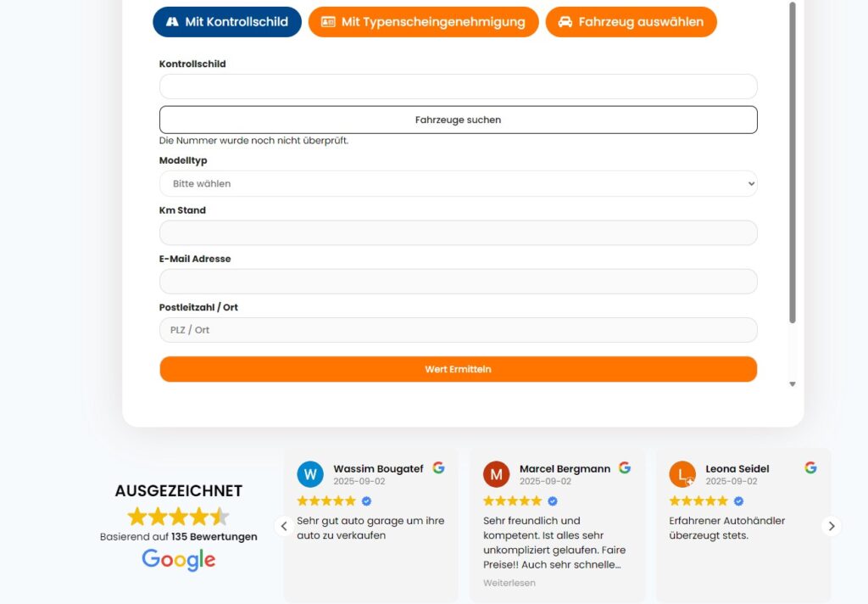
Task: Click the Google G icon beside Wassim Bougatef
Action: pyautogui.click(x=439, y=467)
